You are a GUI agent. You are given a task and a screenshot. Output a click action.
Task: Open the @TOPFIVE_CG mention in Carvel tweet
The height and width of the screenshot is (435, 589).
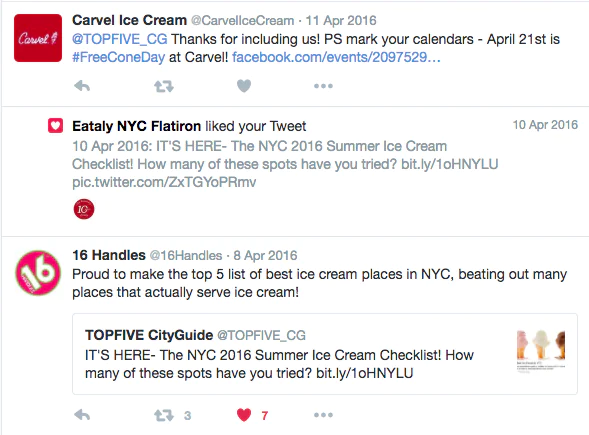pos(119,39)
